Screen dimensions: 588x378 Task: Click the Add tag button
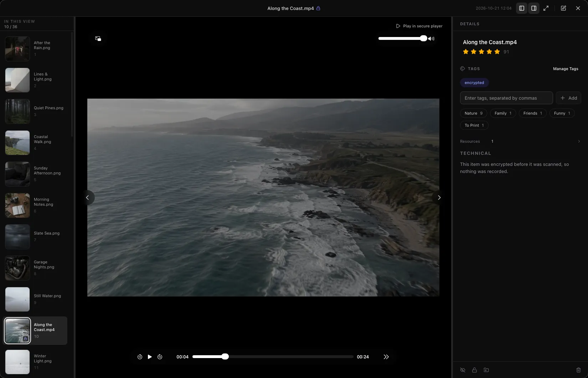[x=569, y=98]
